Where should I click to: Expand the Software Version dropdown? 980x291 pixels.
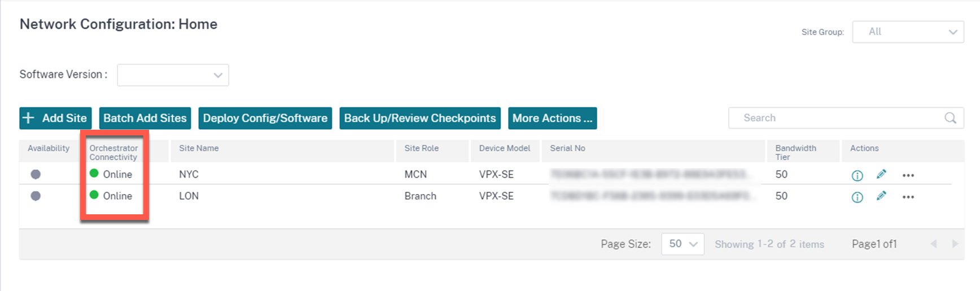173,75
